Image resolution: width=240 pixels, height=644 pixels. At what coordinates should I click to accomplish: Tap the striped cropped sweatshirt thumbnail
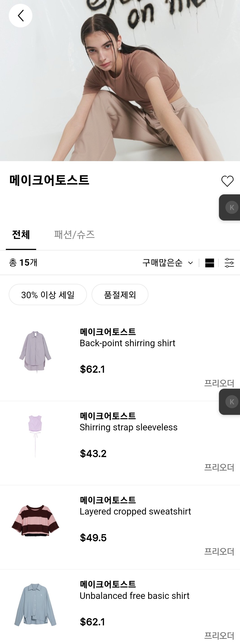pyautogui.click(x=35, y=520)
